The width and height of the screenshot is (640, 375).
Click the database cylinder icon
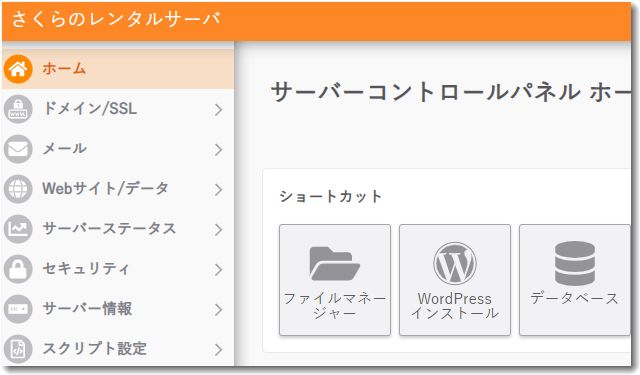575,263
